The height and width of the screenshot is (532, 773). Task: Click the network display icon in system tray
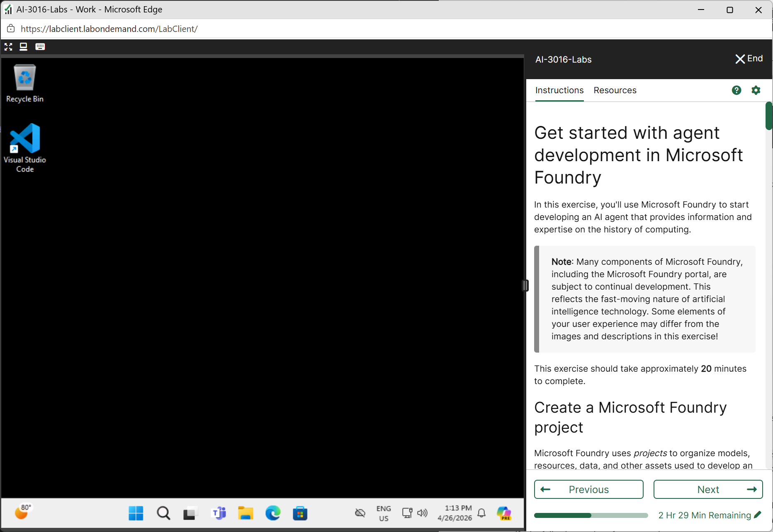(407, 513)
